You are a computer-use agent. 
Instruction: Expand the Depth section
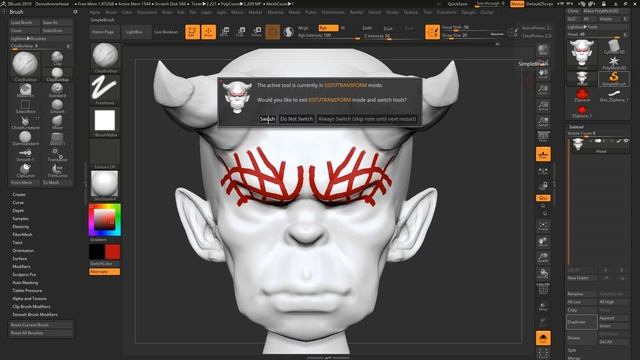pyautogui.click(x=18, y=211)
